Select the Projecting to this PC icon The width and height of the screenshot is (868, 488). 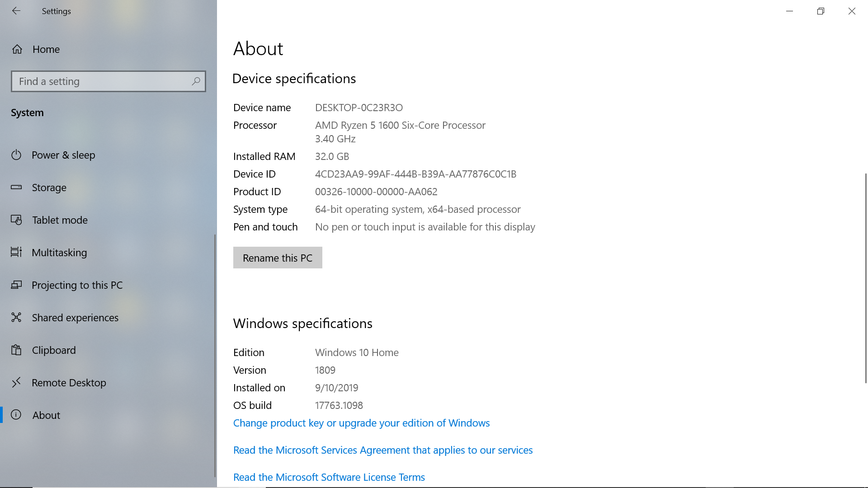pos(16,285)
